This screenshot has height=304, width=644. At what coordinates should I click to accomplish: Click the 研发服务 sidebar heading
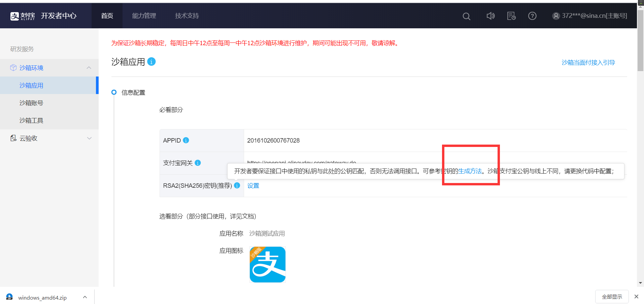coord(22,49)
